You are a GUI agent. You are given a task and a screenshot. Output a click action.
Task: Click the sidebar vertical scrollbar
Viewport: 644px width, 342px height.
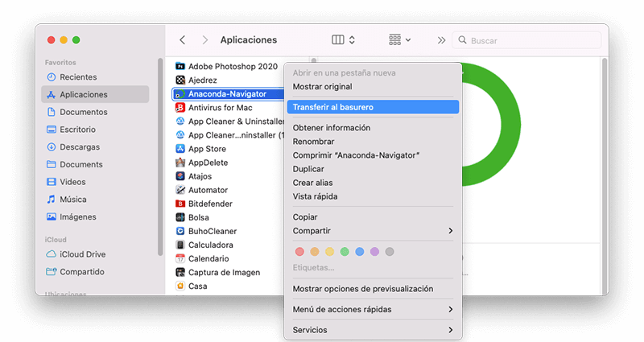point(160,157)
